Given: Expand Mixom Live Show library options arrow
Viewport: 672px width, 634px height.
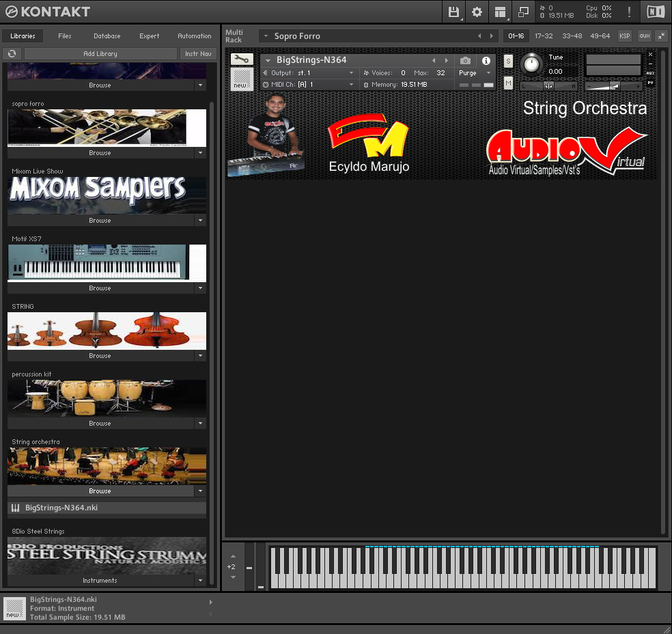Looking at the screenshot, I should (x=200, y=221).
